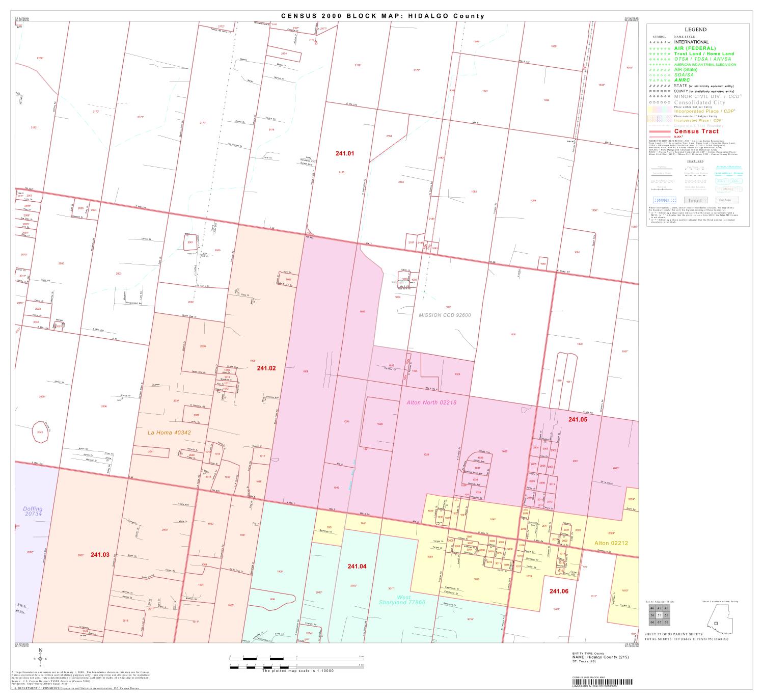Image resolution: width=764 pixels, height=700 pixels.
Task: Click adjacent sheet 58 in the key
Action: point(666,615)
